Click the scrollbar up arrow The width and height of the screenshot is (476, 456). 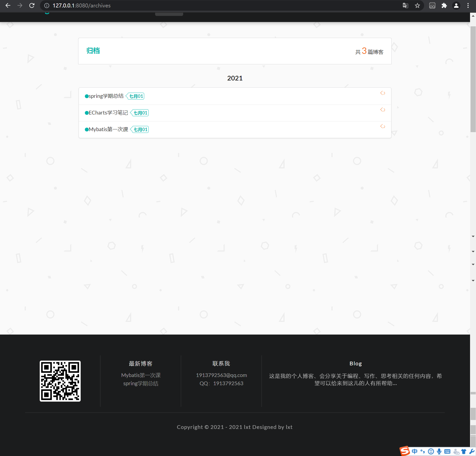click(473, 16)
